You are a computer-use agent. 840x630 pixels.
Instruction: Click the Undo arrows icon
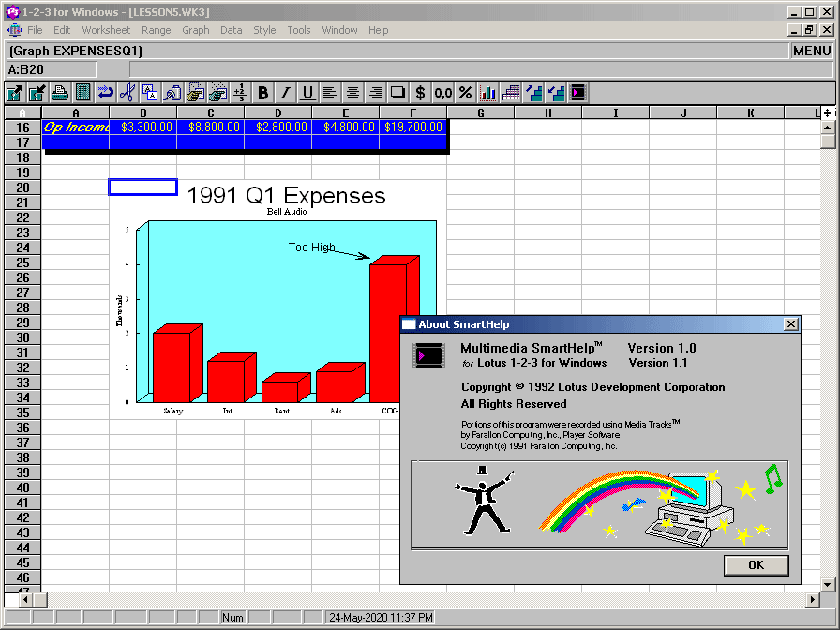105,93
